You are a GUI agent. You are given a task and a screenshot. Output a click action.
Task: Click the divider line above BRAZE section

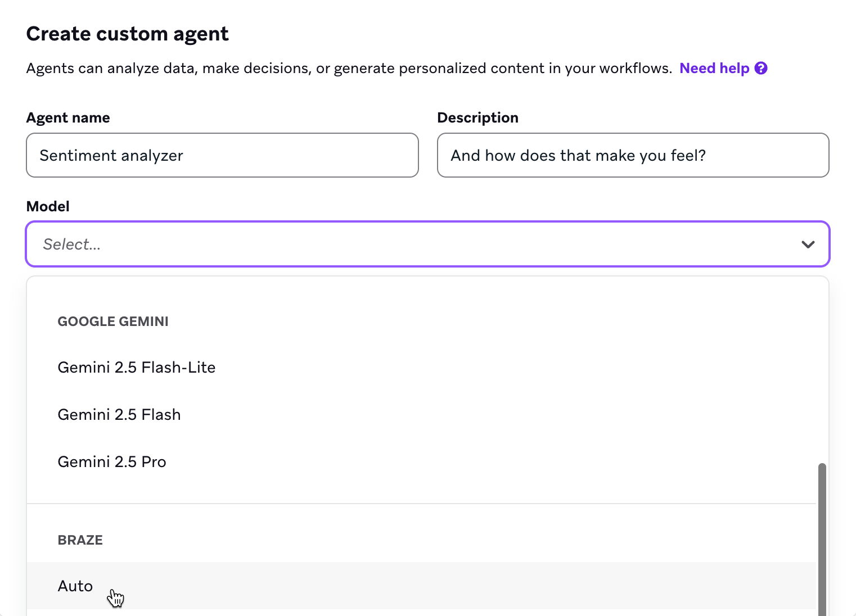pos(422,504)
